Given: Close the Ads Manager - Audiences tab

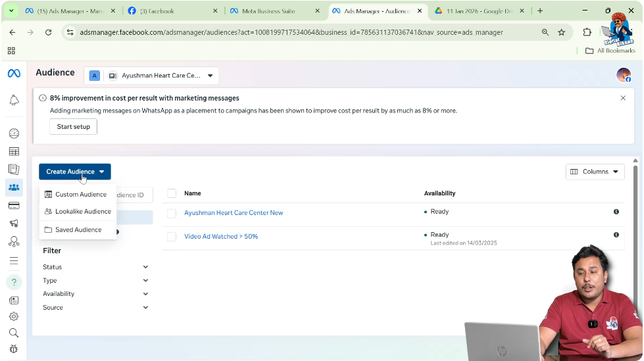Looking at the screenshot, I should [420, 11].
